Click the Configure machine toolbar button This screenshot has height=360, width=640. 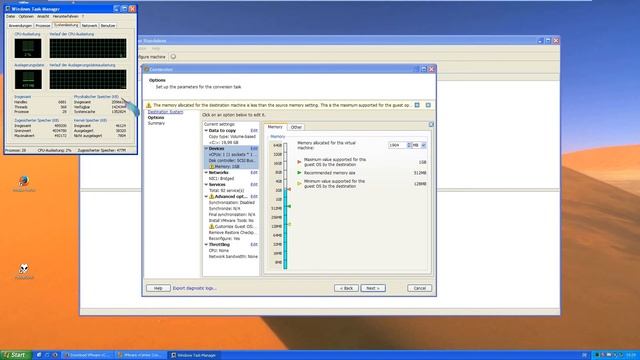[152, 57]
